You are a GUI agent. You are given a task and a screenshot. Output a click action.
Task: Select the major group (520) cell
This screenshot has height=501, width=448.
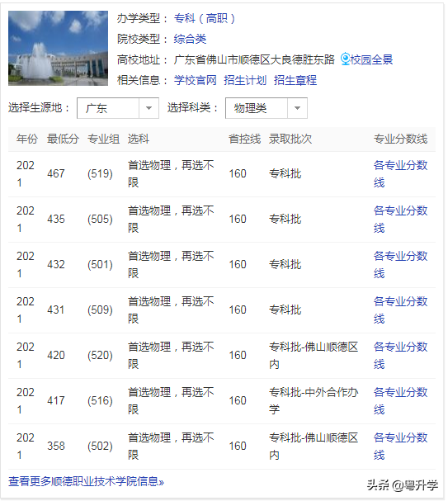100,355
